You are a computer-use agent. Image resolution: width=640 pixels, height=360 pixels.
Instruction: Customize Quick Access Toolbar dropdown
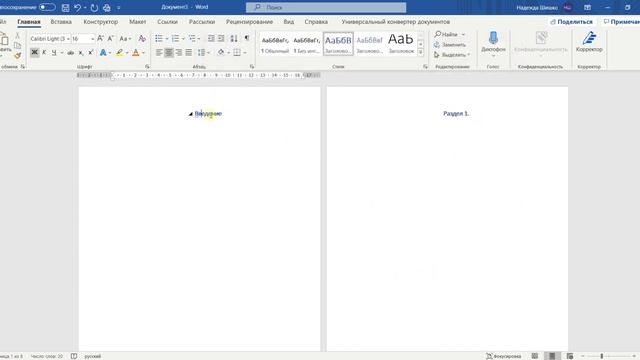[119, 7]
